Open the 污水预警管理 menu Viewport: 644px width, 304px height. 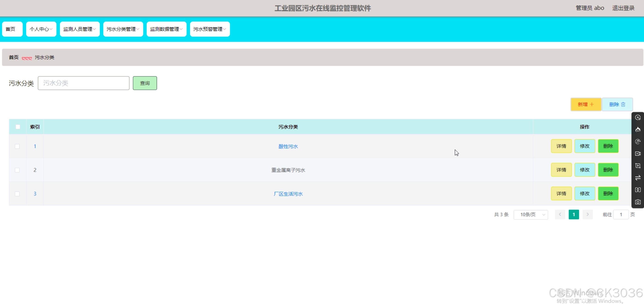(x=210, y=29)
